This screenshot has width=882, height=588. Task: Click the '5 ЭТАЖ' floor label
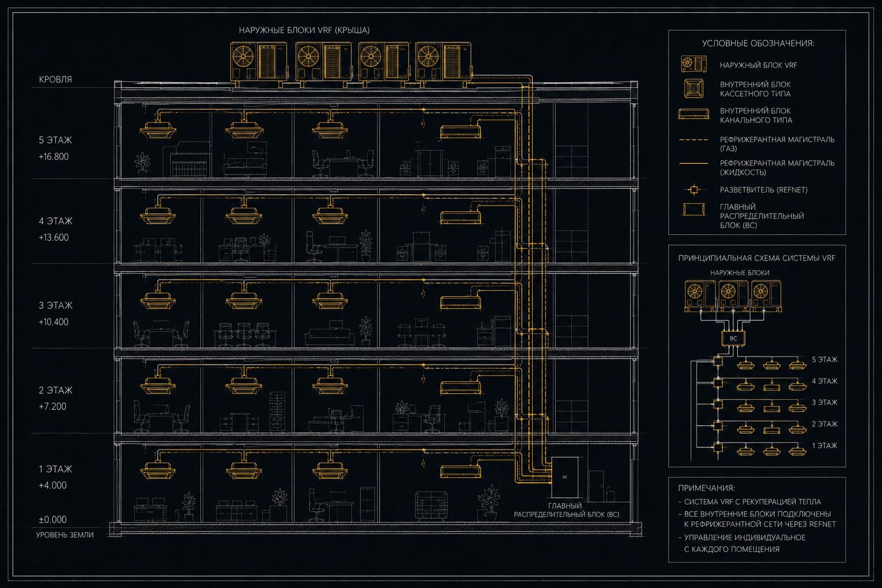point(55,140)
